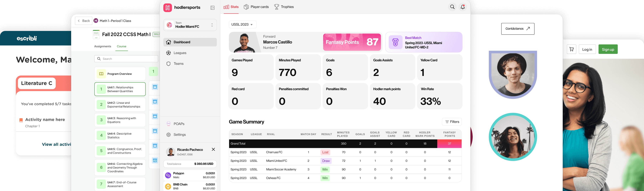
Task: Click the View all activities link
Action: (x=57, y=144)
